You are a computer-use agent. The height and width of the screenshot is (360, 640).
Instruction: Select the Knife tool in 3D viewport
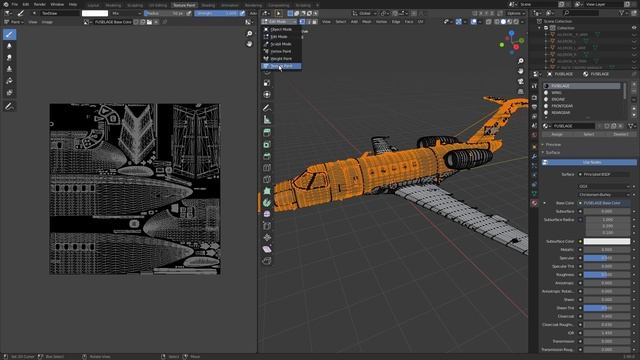pos(267,179)
